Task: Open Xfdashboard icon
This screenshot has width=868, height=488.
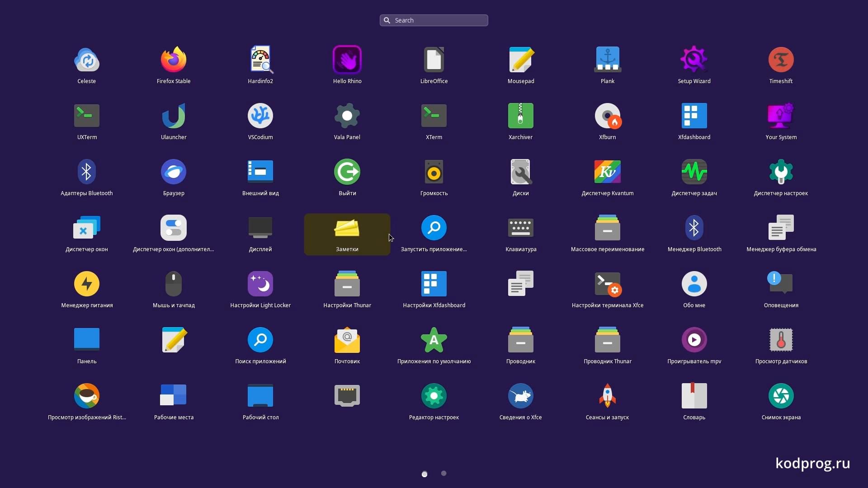Action: 694,116
